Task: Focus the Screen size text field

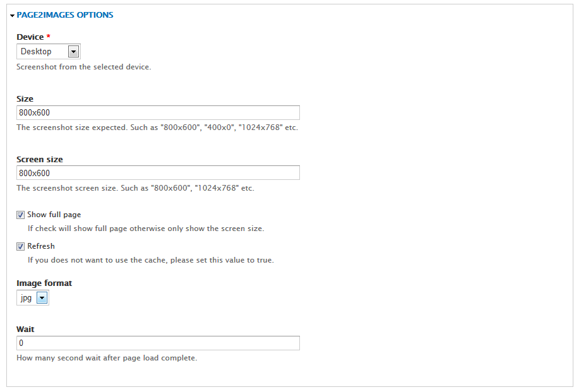Action: click(158, 173)
